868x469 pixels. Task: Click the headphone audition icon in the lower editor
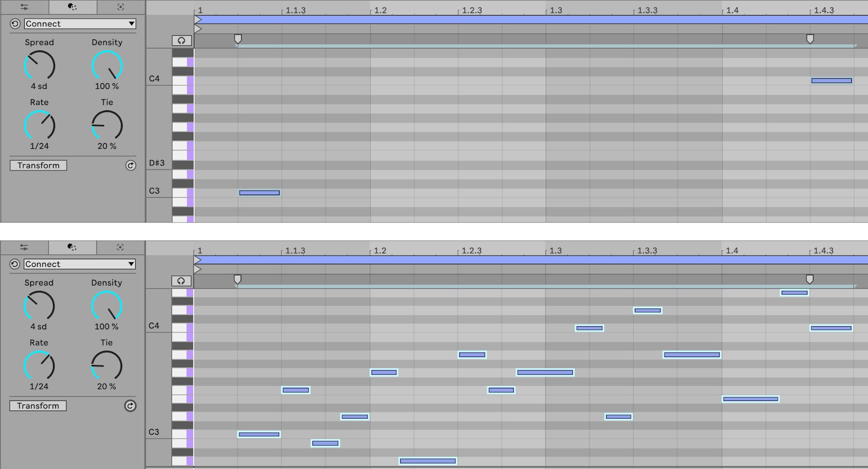pos(181,281)
